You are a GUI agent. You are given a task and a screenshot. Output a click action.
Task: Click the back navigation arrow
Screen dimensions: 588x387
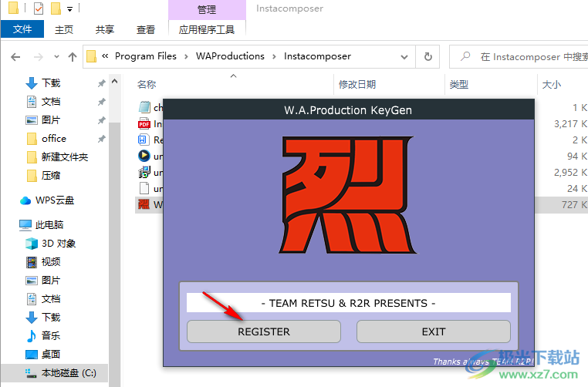click(15, 56)
